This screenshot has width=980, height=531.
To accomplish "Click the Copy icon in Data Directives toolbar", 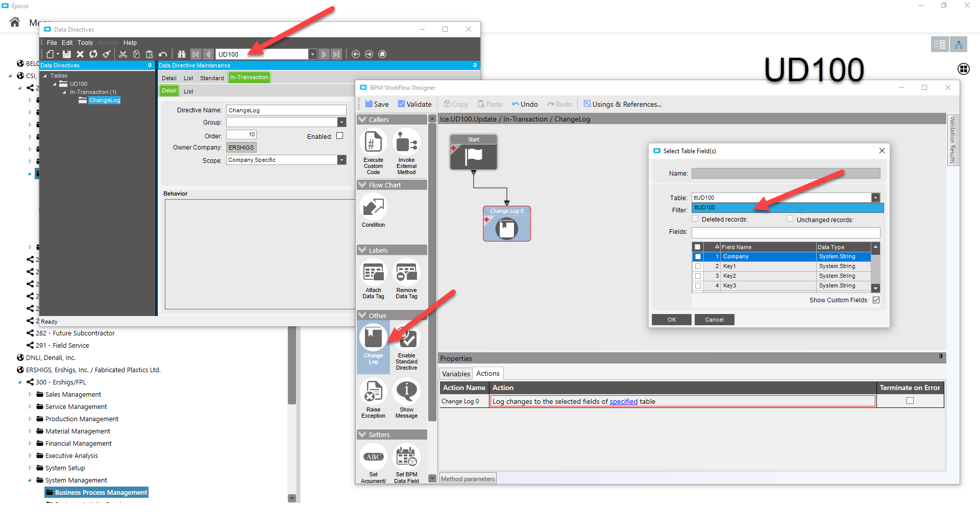I will (x=136, y=54).
